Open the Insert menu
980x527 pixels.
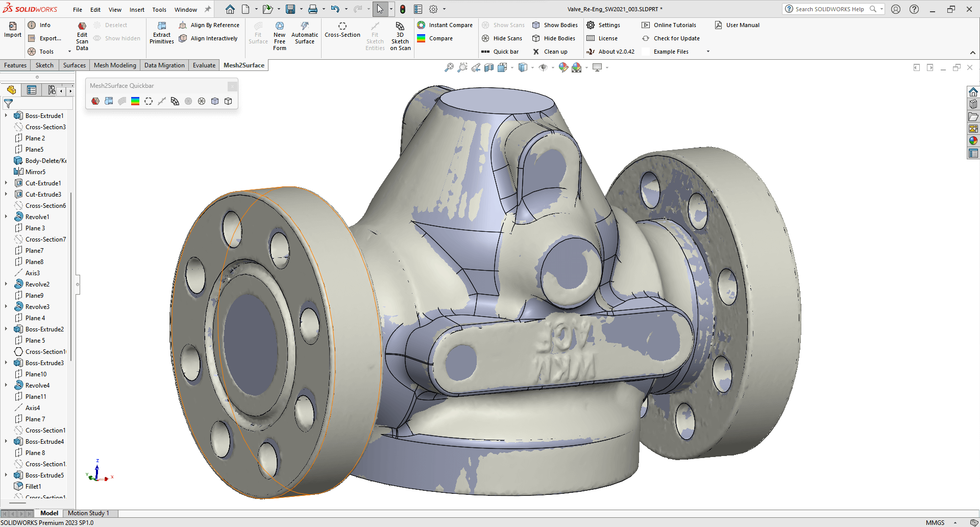[137, 10]
